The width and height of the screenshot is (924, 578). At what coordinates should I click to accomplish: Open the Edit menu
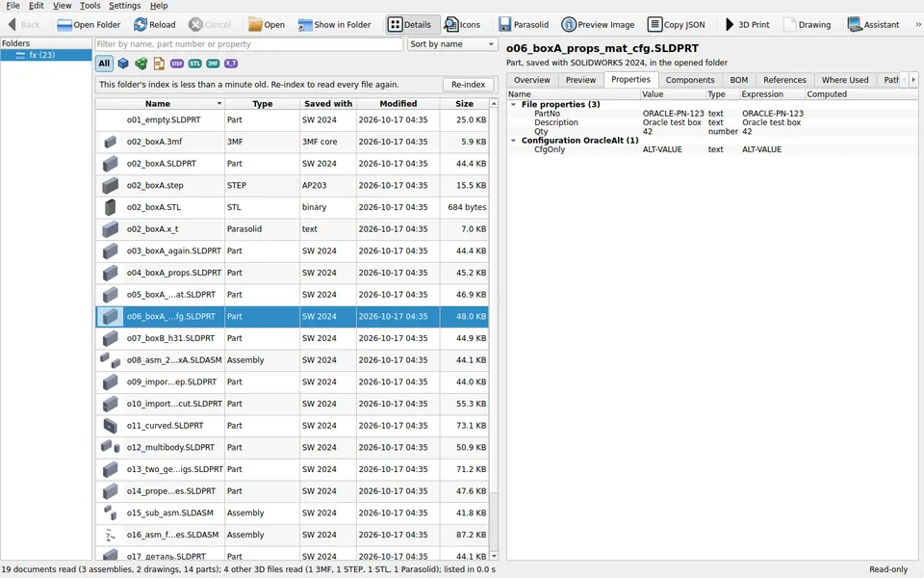click(36, 6)
